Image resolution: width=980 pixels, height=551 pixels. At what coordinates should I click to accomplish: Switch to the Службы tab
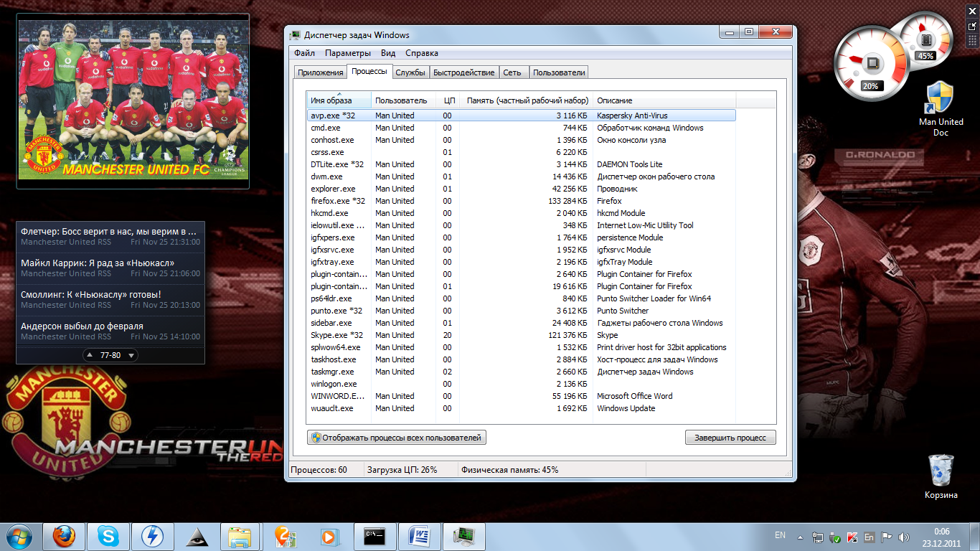[x=410, y=72]
